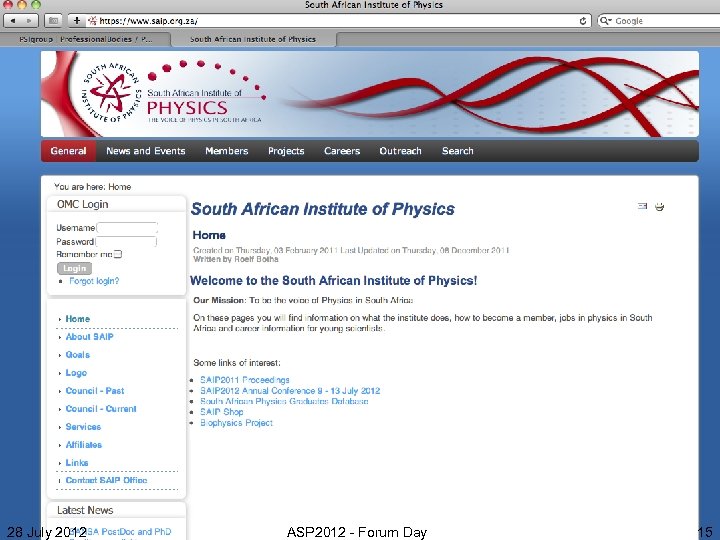Go forward with the browser forward arrow
Screen dimensions: 720x540
click(29, 21)
